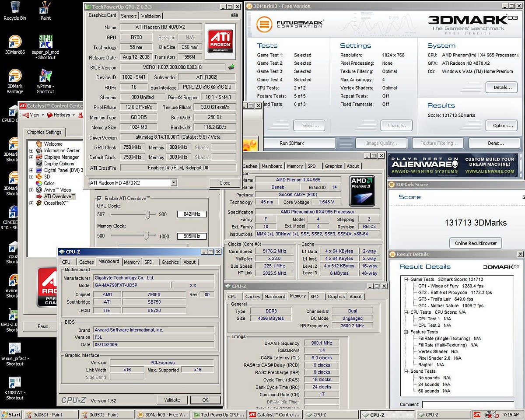Click the GPU Clock slider handle
Viewport: 525px width, 420px height.
149,214
